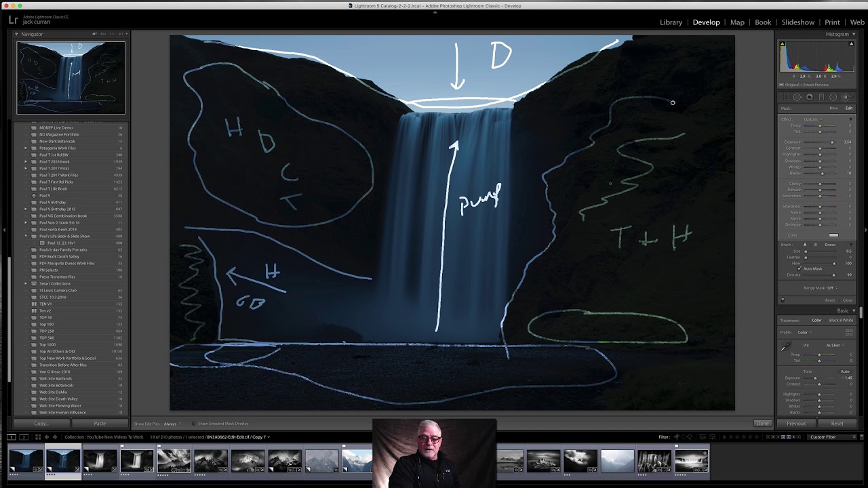
Task: Open the Custom Filter dropdown
Action: [833, 437]
